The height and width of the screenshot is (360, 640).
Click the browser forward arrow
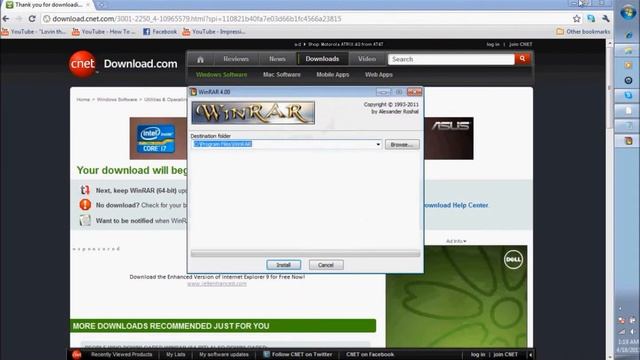(19, 19)
